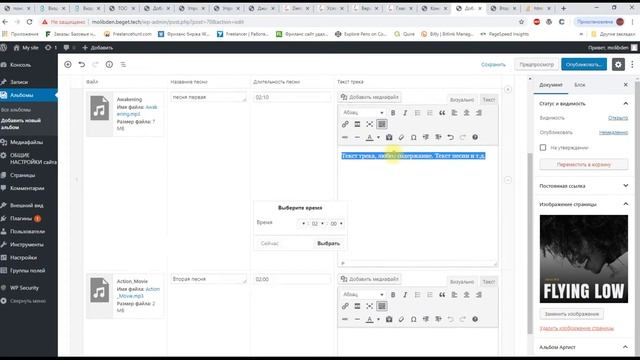The image size is (640, 360).
Task: Increase indent in first track editor
Action: (x=438, y=137)
